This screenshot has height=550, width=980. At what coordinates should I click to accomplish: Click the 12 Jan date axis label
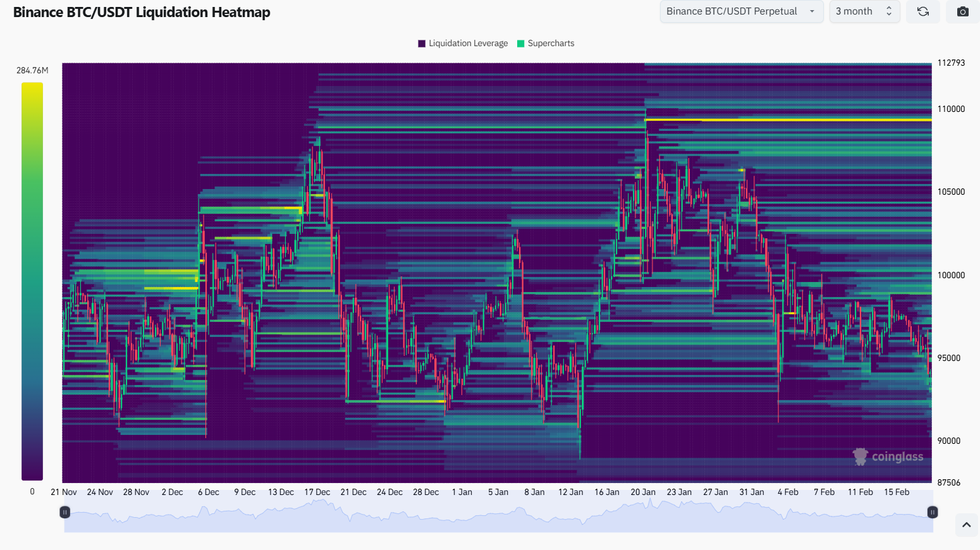pyautogui.click(x=571, y=492)
